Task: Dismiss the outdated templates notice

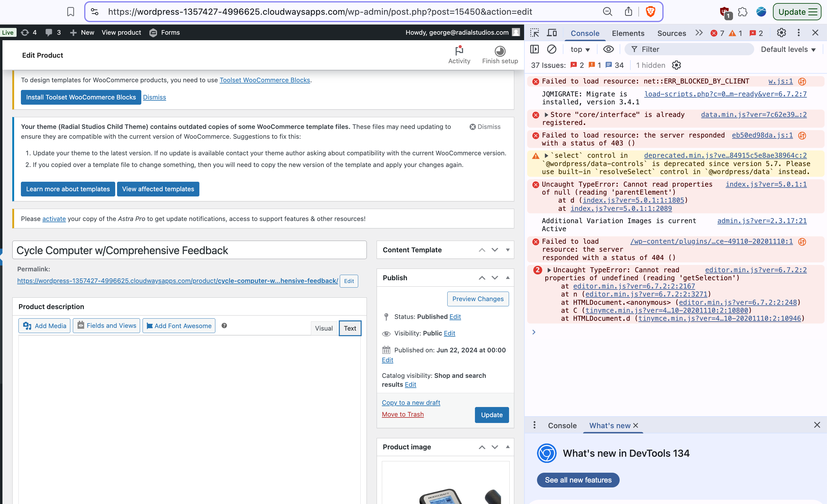Action: (485, 127)
